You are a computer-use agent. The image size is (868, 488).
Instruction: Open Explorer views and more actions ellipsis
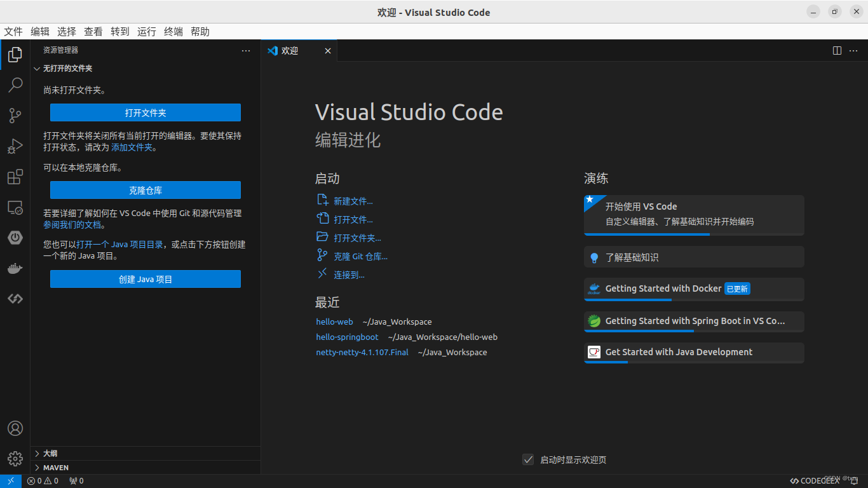click(246, 51)
